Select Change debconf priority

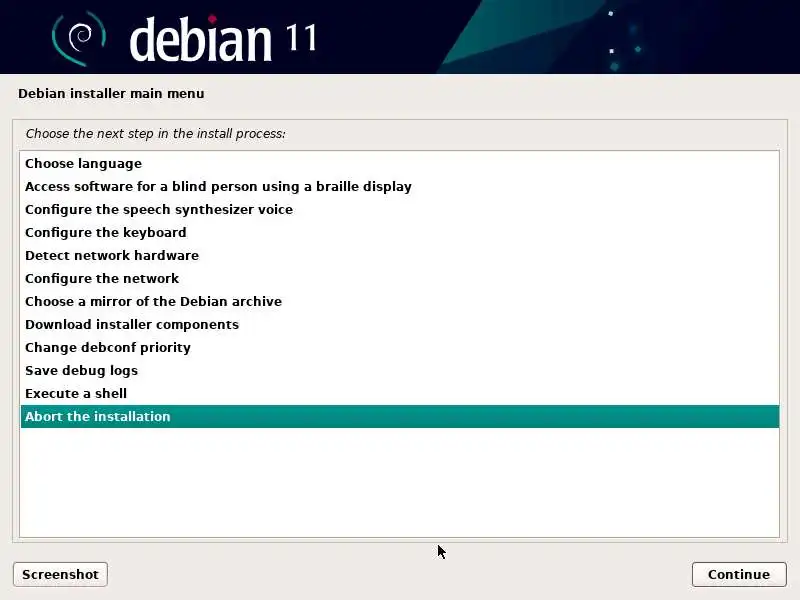point(400,347)
